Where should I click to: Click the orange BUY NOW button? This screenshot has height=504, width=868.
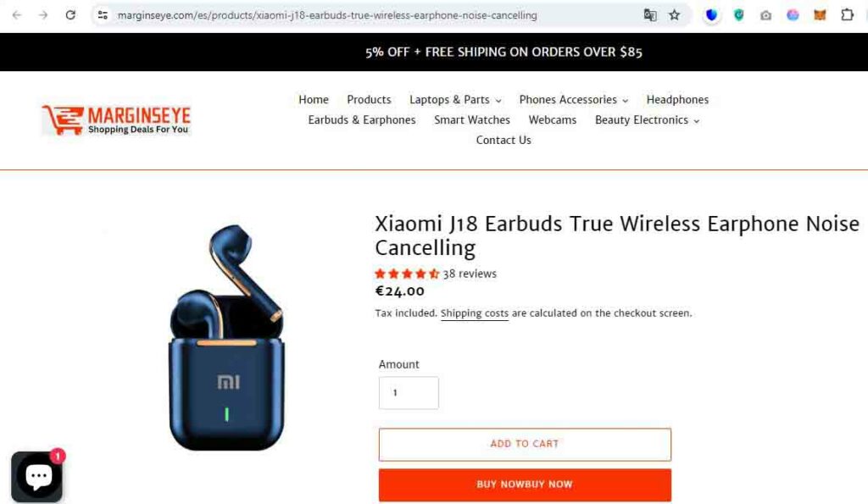click(x=525, y=485)
